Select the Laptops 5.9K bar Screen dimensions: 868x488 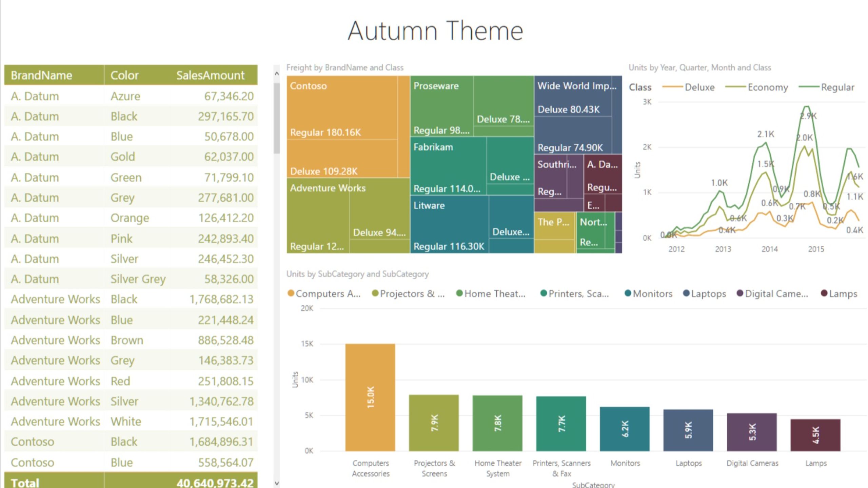click(x=688, y=430)
